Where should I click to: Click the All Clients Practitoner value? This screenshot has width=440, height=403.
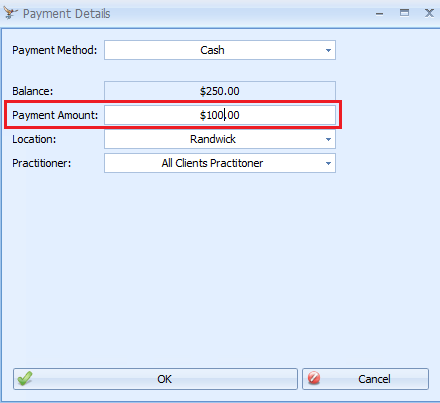(212, 163)
